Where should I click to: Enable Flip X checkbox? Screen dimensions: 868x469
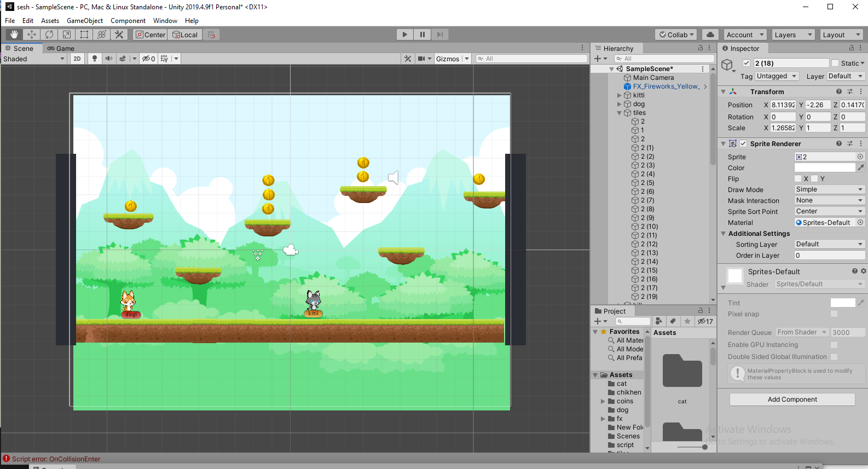tap(798, 178)
